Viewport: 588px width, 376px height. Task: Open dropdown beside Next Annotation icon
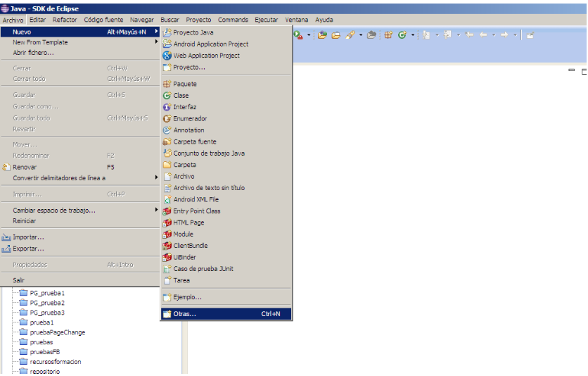437,35
